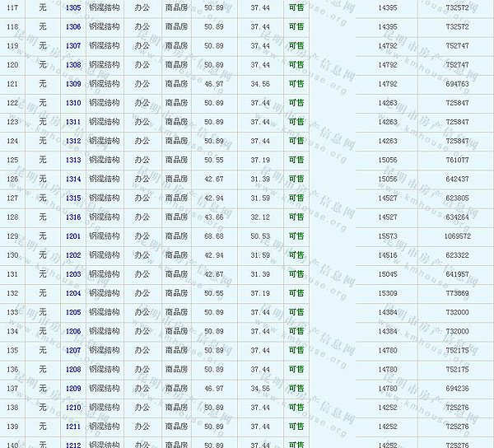Viewport: 494px width, 448px height.
Task: Click room number 1306
Action: click(73, 26)
